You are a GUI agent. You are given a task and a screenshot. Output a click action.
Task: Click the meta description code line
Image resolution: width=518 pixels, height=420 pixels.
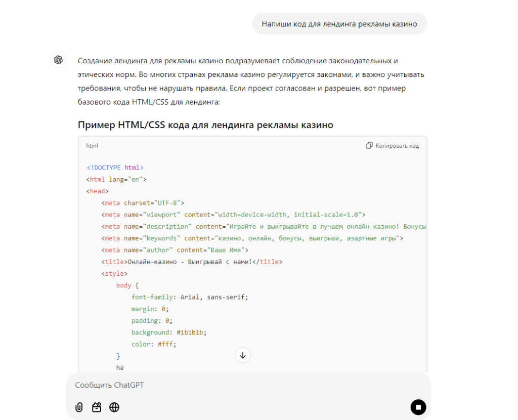pos(264,226)
